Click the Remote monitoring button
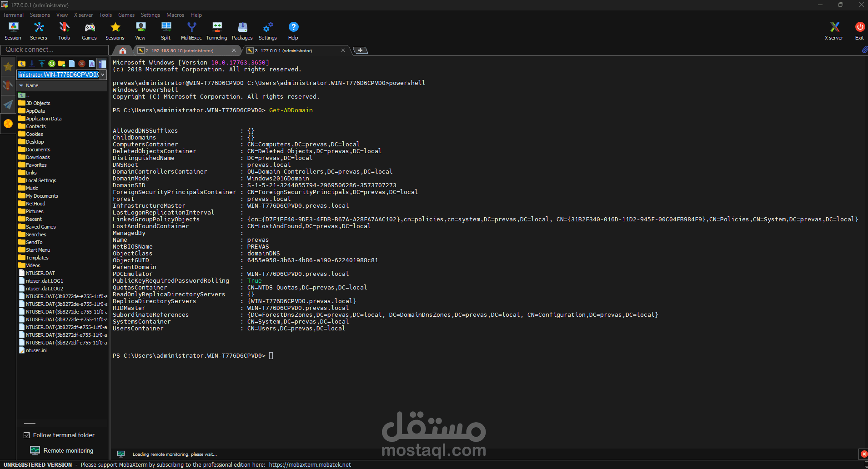The height and width of the screenshot is (469, 868). point(62,450)
